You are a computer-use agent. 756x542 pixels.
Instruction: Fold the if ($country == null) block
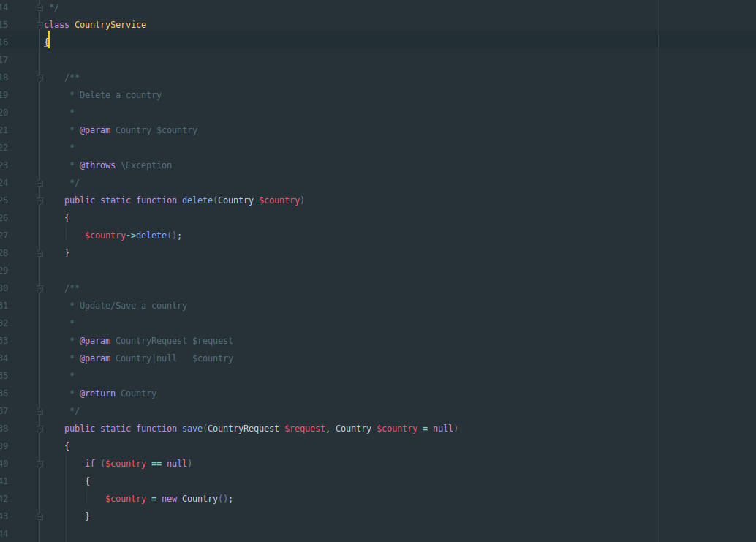pyautogui.click(x=40, y=464)
